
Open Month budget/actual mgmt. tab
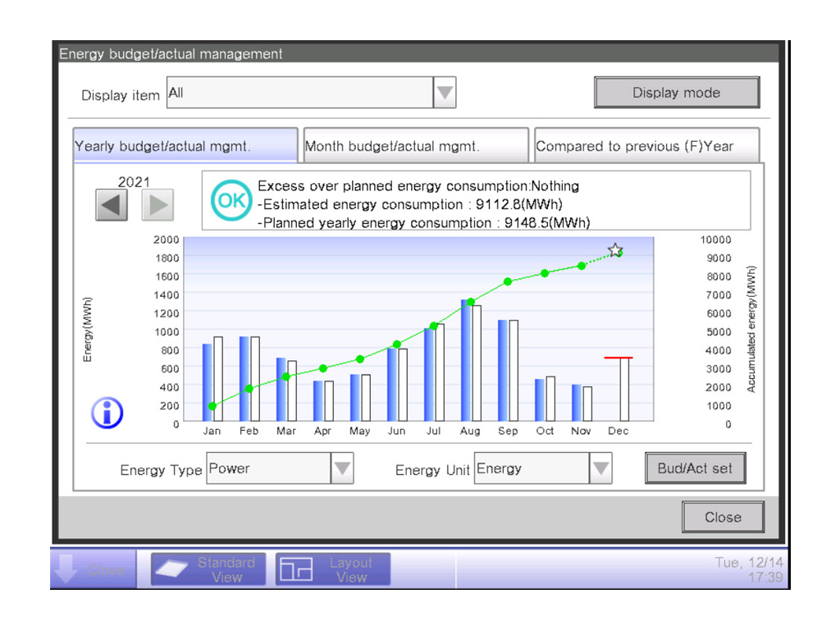(x=416, y=147)
